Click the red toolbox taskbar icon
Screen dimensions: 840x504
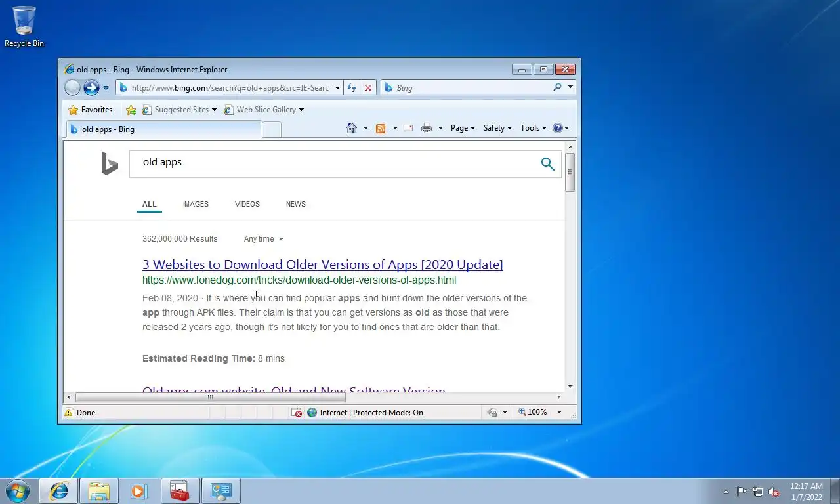(x=180, y=491)
